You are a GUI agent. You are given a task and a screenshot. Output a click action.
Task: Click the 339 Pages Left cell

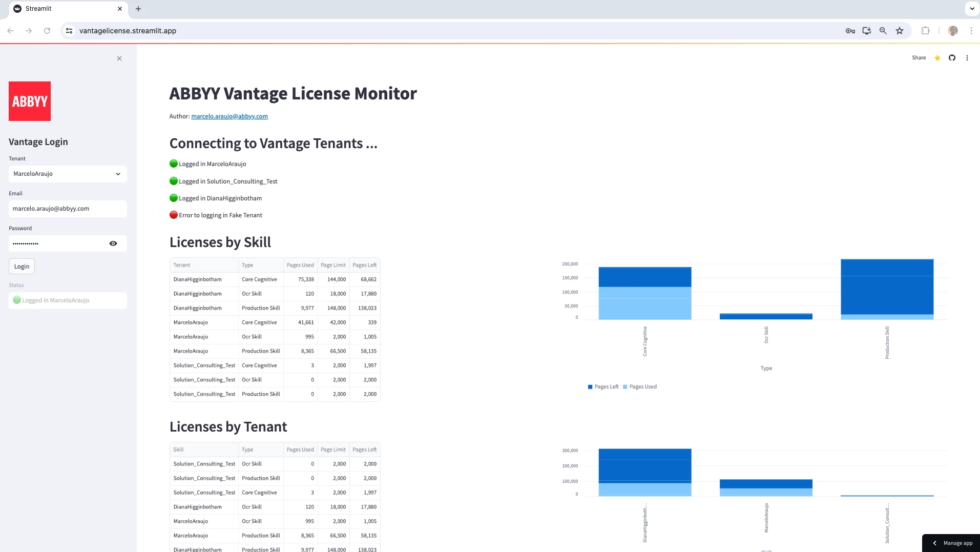(365, 322)
